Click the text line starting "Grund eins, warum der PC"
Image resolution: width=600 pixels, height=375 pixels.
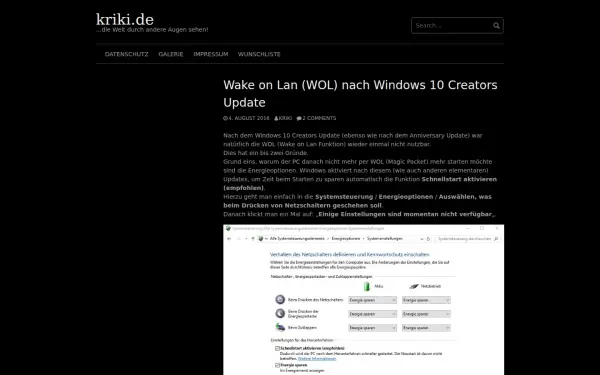point(358,161)
